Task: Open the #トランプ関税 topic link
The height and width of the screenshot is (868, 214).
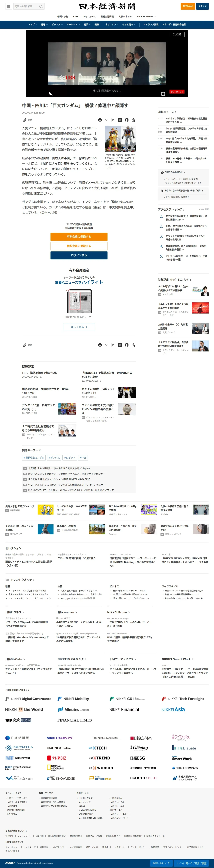Action: (151, 25)
